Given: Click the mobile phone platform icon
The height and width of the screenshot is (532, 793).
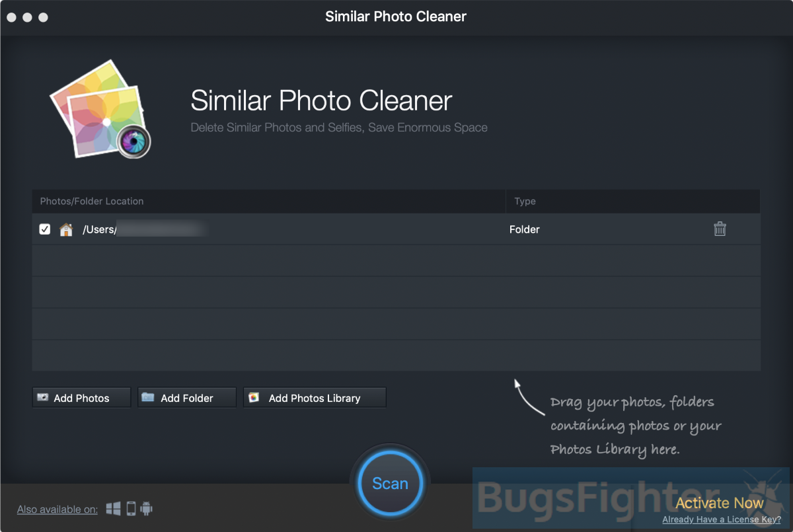Looking at the screenshot, I should (x=131, y=508).
